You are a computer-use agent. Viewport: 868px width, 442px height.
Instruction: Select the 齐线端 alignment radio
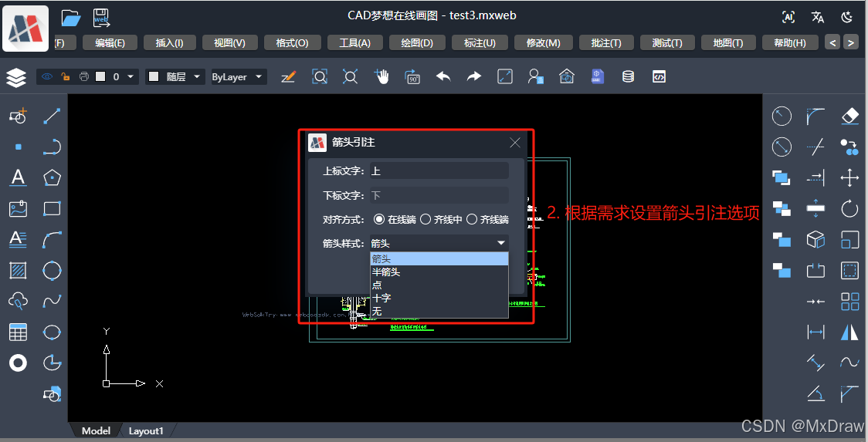[472, 220]
